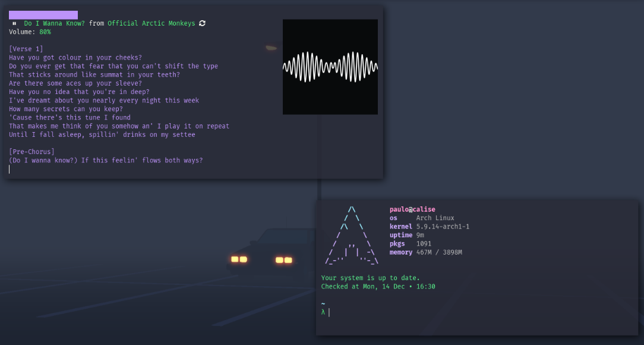
Task: Click "paulo@calise" in the fetch terminal
Action: (412, 209)
